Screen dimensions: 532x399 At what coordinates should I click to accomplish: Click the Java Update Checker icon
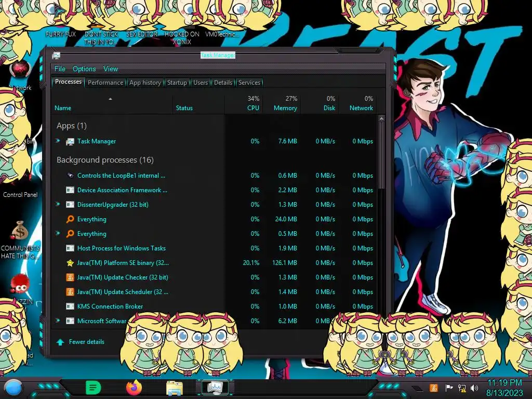click(70, 277)
